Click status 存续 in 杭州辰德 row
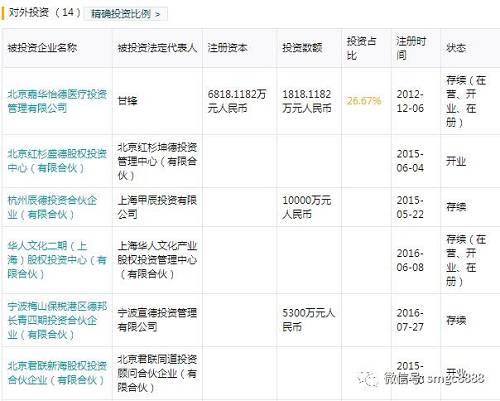 click(x=456, y=207)
